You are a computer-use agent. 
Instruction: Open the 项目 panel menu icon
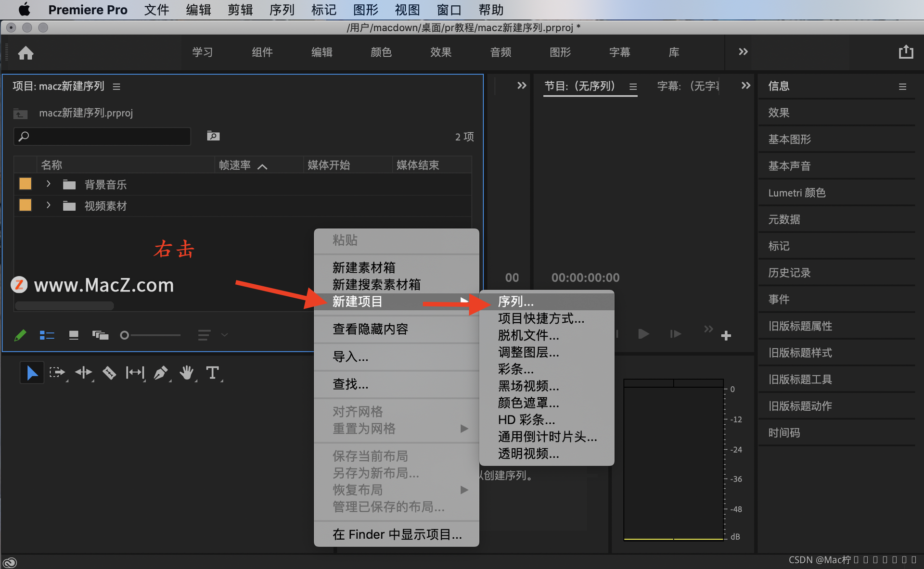pyautogui.click(x=116, y=87)
